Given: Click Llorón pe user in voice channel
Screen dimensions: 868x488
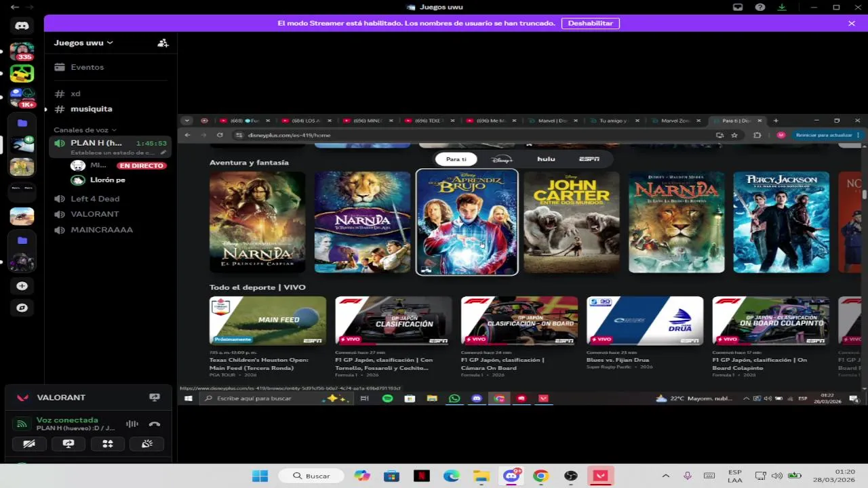Looking at the screenshot, I should pos(107,180).
